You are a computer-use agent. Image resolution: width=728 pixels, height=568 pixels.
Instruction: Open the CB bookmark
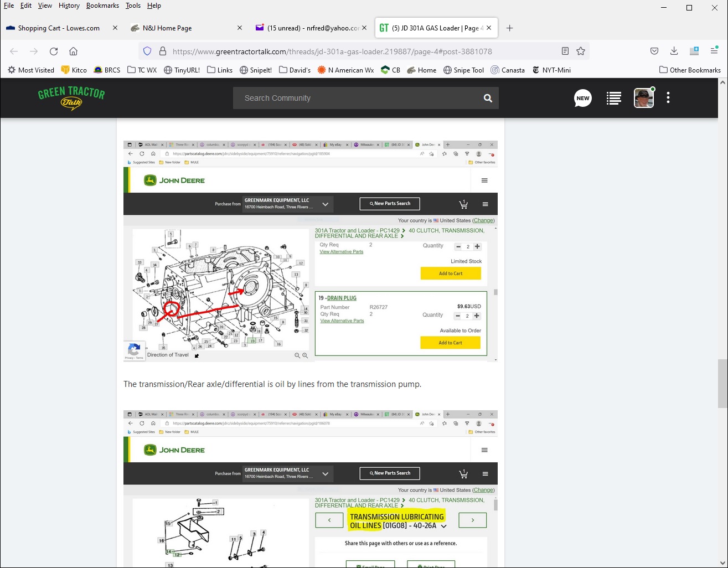(391, 70)
